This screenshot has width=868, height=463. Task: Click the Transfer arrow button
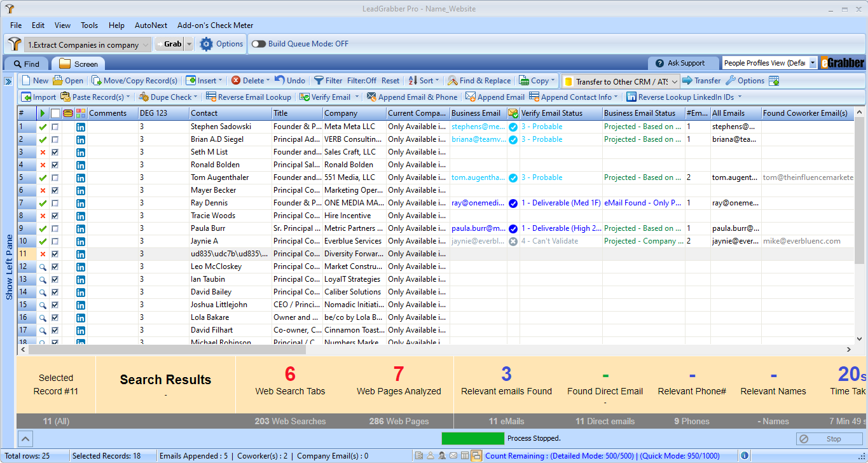coord(701,81)
